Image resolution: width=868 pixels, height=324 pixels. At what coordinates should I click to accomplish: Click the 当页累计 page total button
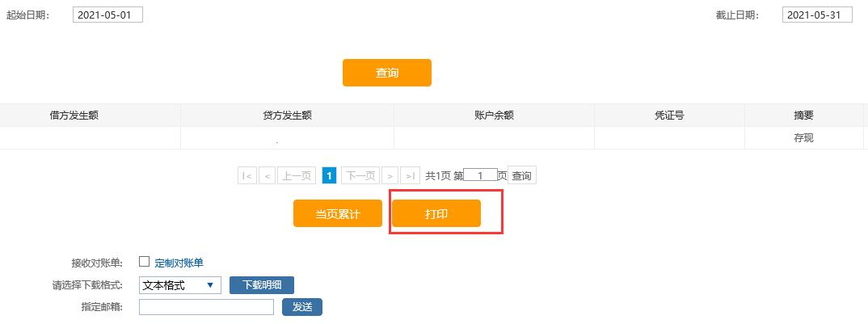tap(337, 214)
